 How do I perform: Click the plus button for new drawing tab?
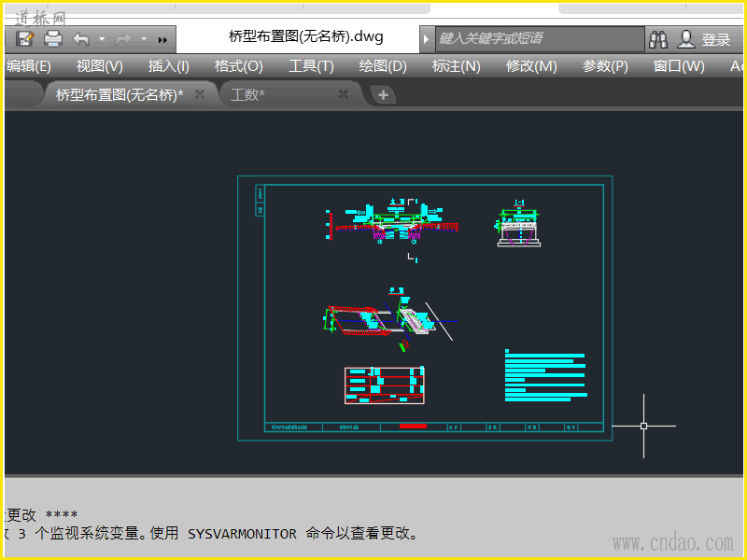pos(383,95)
